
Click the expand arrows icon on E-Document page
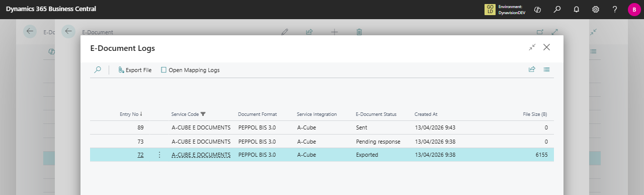555,32
